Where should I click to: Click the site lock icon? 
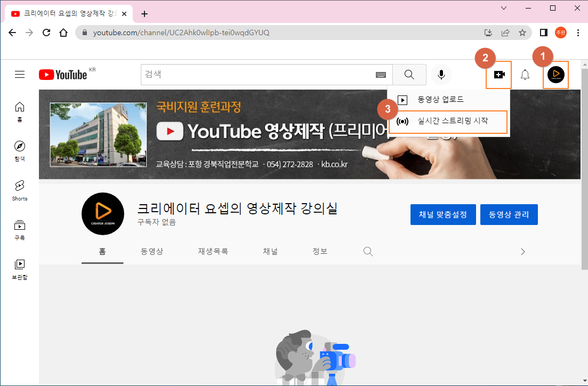(x=85, y=33)
